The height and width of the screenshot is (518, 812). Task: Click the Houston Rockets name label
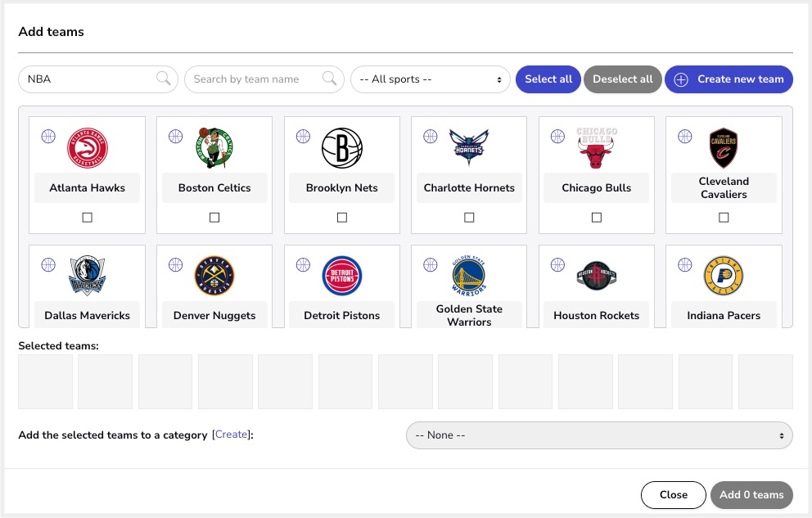click(x=597, y=315)
